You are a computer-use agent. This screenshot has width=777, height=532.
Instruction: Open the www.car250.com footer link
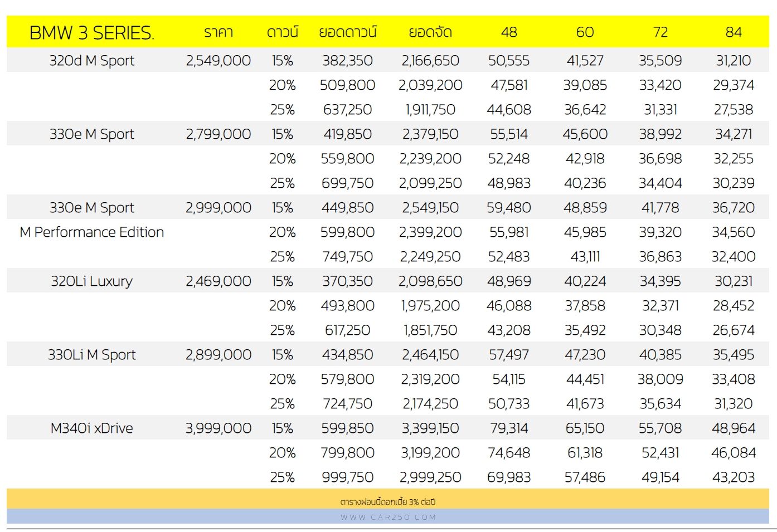[x=388, y=517]
